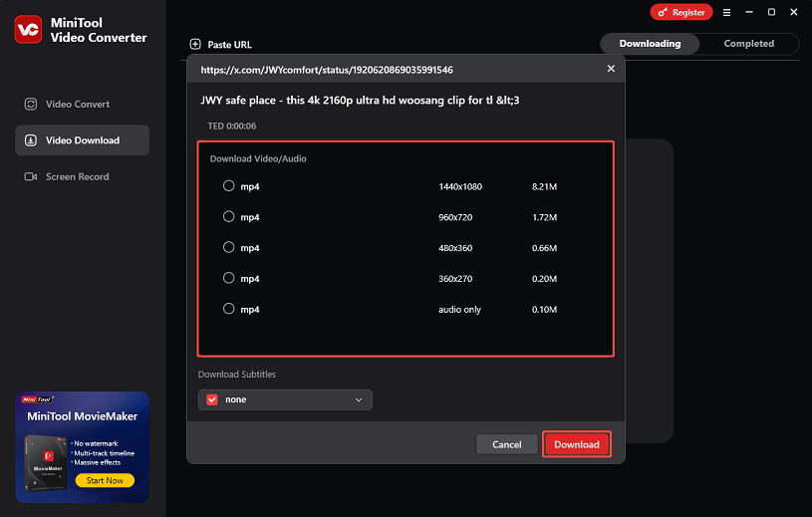Screen dimensions: 812x517
Task: Click the Paste URL label
Action: 229,45
